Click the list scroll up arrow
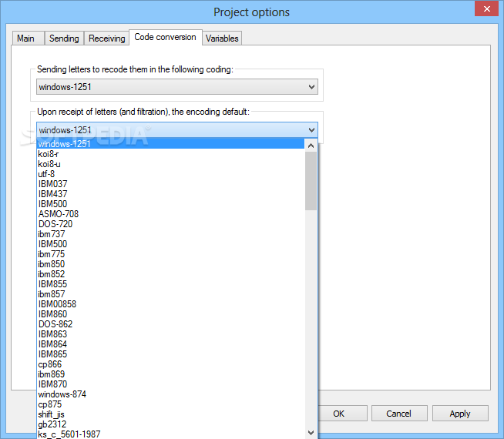This screenshot has height=439, width=504. tap(311, 146)
